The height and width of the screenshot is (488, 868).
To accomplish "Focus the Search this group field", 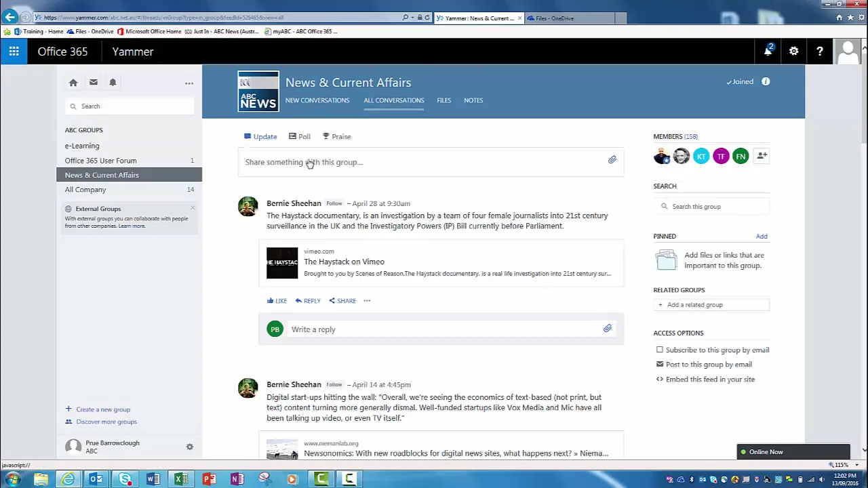I will [x=712, y=207].
